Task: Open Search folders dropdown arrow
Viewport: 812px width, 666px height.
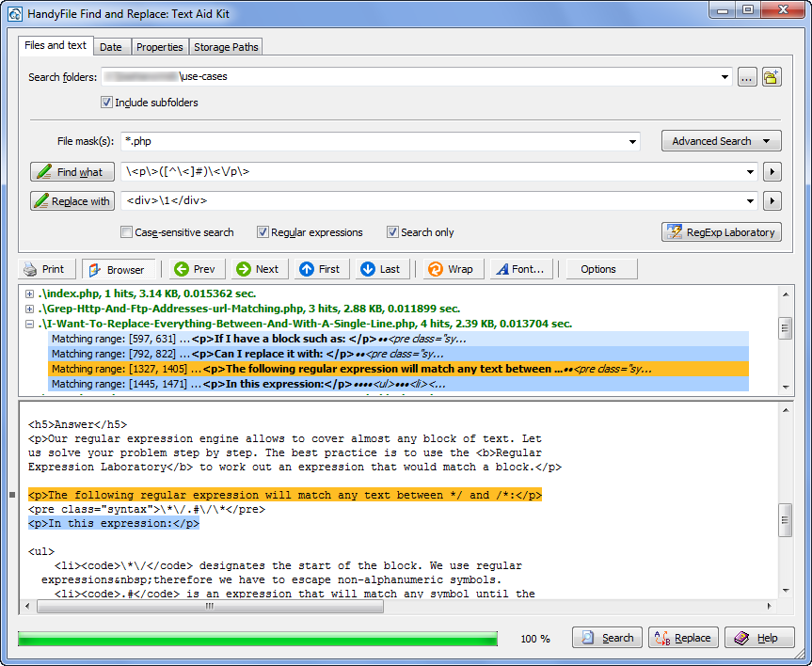Action: [x=724, y=77]
